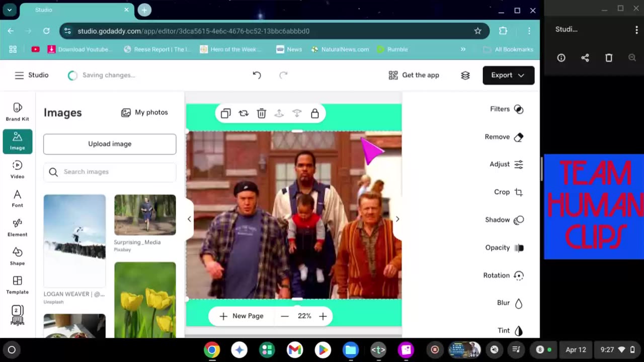Viewport: 644px width, 362px height.
Task: Open the Blur option
Action: [510, 303]
